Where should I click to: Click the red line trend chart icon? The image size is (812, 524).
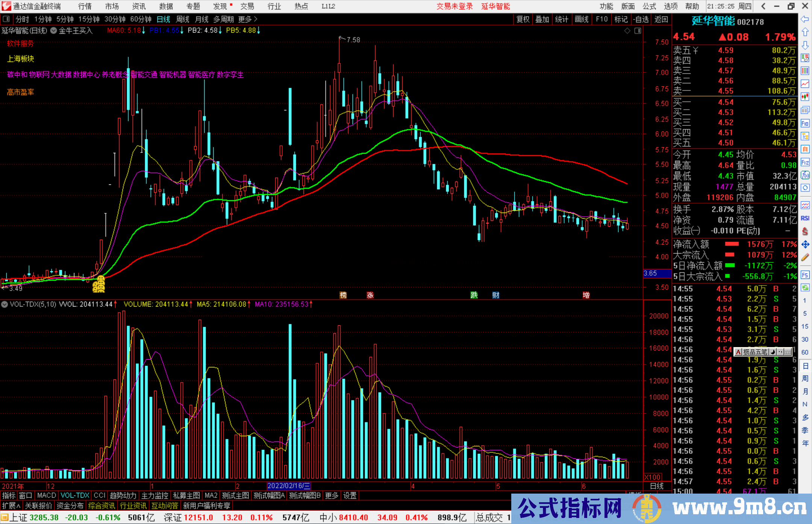coord(805,83)
